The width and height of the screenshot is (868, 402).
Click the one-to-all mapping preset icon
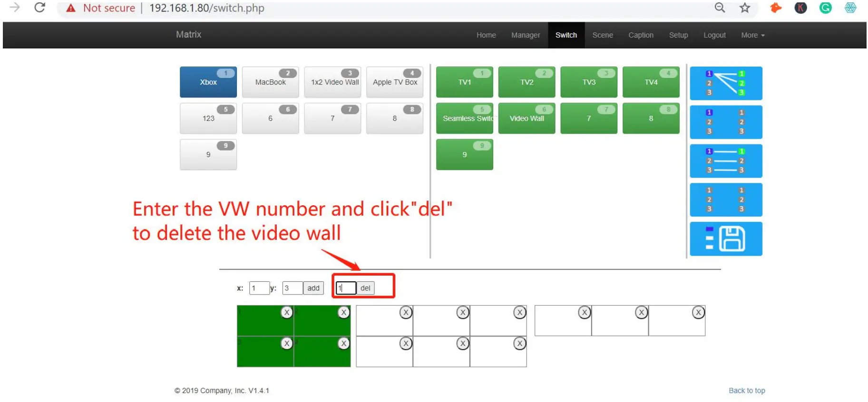pos(726,83)
